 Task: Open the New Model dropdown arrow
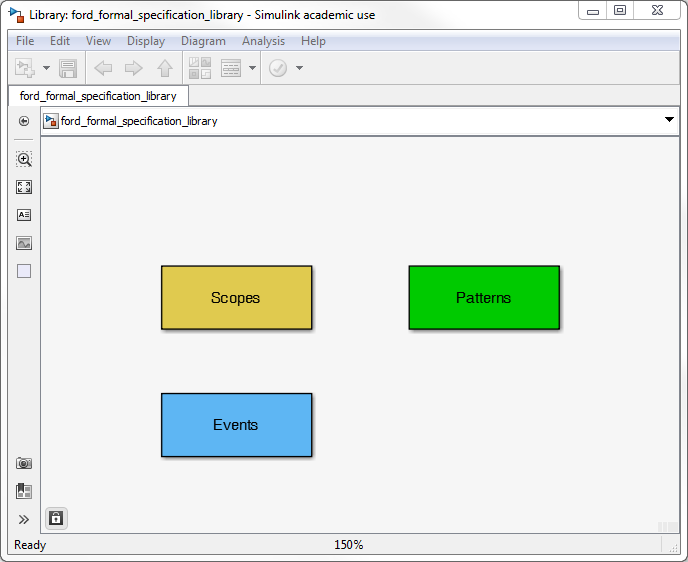46,68
